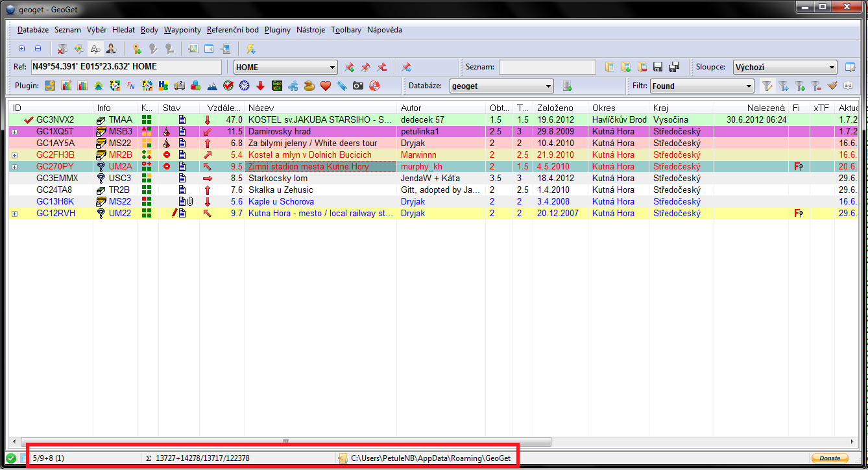Open the Databáze menu
868x470 pixels.
32,30
